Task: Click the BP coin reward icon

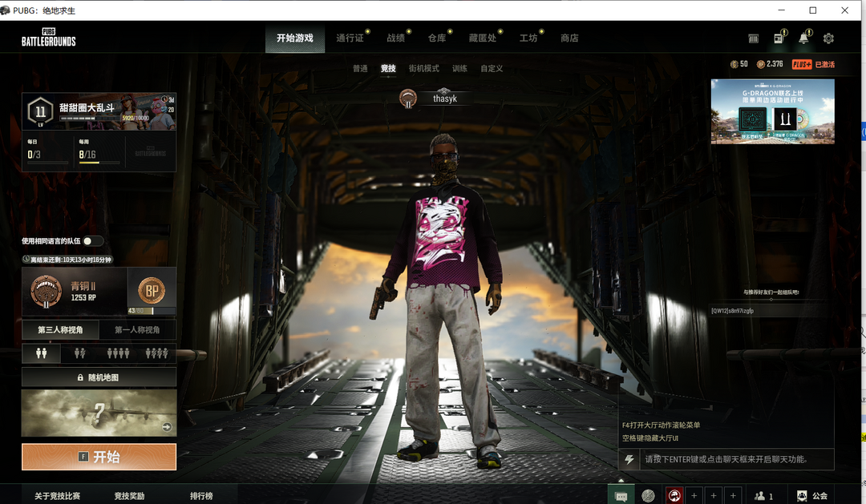Action: click(x=152, y=290)
